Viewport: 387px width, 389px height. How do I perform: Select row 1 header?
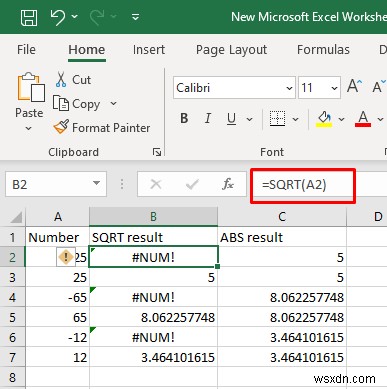click(12, 237)
